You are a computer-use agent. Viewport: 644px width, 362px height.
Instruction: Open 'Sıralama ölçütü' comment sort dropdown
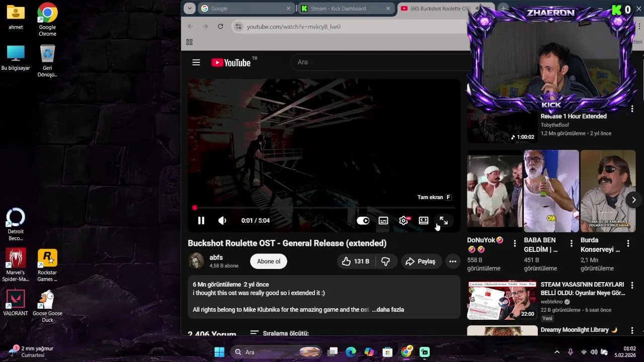tap(279, 333)
